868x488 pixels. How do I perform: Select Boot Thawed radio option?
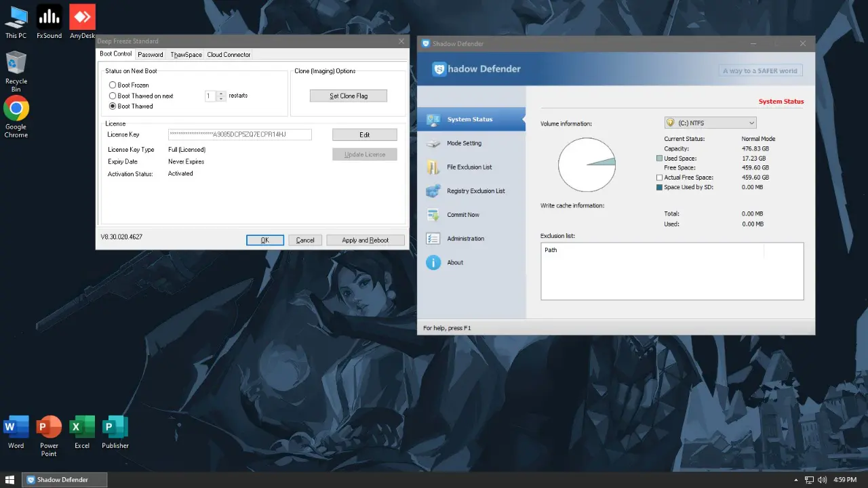tap(113, 106)
